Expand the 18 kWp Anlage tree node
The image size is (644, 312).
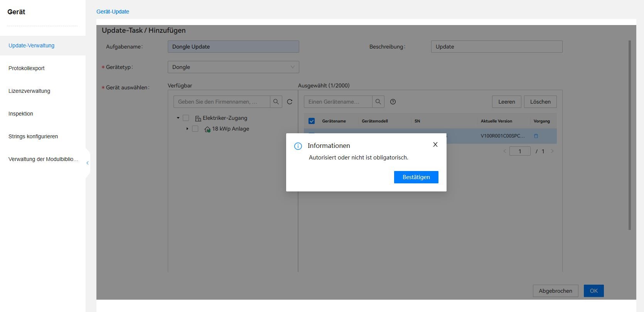(187, 129)
